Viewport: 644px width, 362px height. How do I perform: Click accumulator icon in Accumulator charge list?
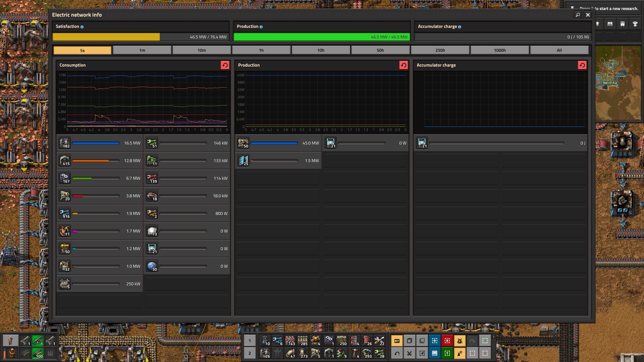point(422,143)
